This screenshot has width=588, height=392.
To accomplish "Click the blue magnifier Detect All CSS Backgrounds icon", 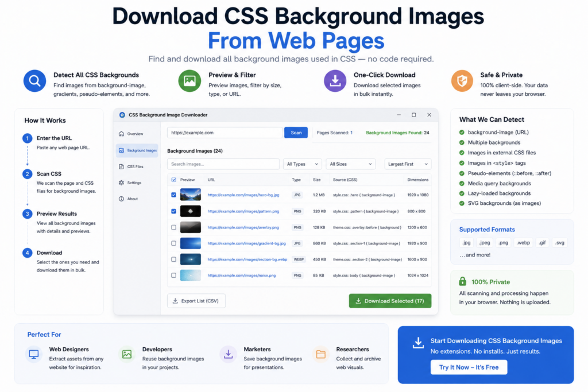I will click(34, 81).
